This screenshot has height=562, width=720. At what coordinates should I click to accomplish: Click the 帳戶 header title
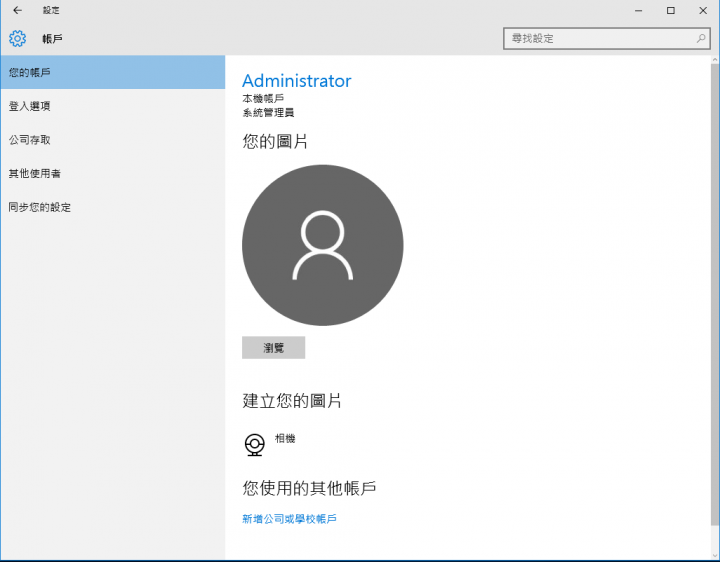(x=52, y=39)
